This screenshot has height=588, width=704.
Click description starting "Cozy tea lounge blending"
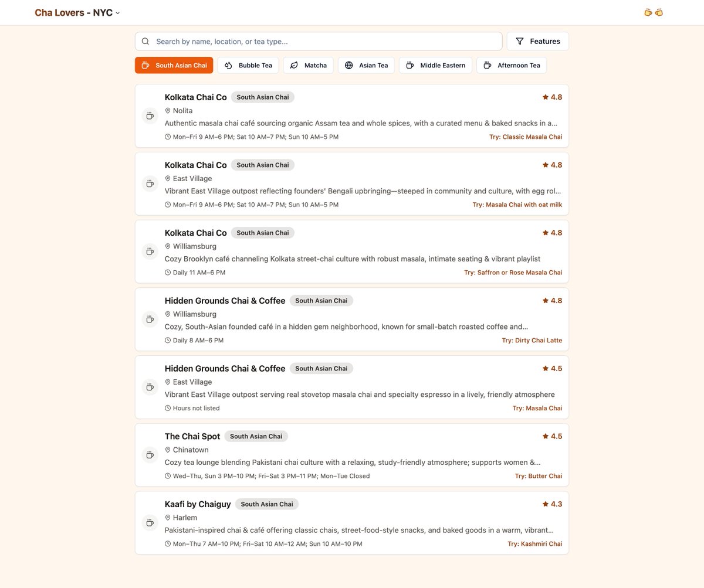pyautogui.click(x=353, y=462)
